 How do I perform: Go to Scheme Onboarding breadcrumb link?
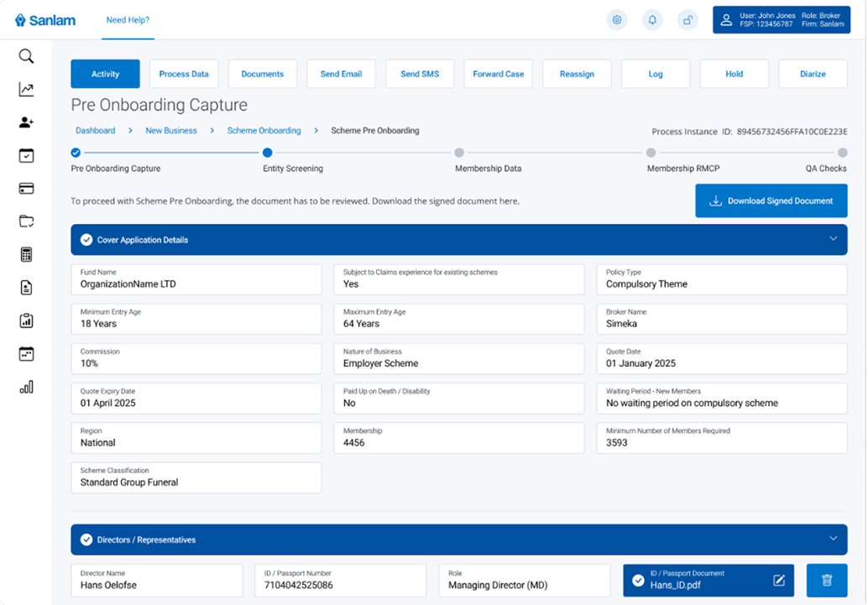(264, 131)
